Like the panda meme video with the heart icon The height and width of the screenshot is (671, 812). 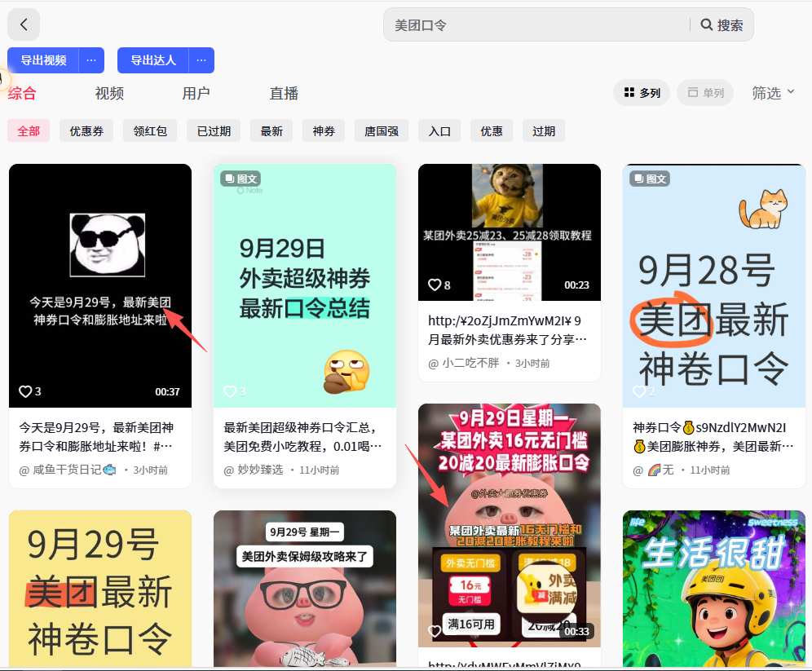click(x=25, y=391)
